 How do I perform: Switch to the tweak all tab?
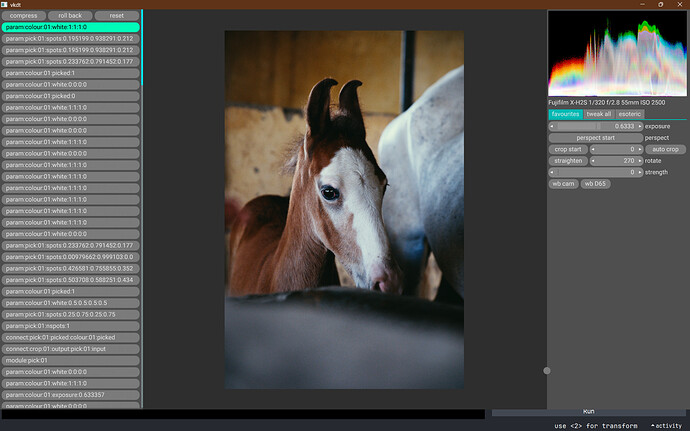click(x=598, y=114)
